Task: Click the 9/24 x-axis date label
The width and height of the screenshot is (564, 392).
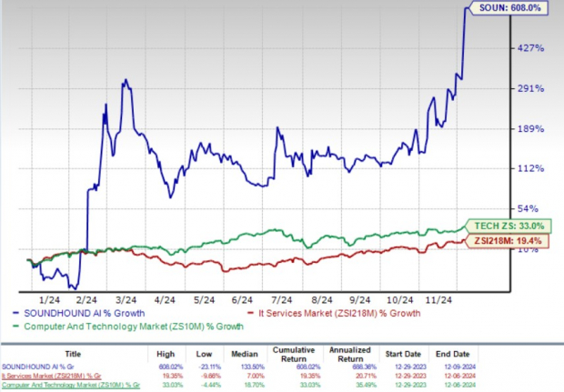Action: (x=359, y=300)
